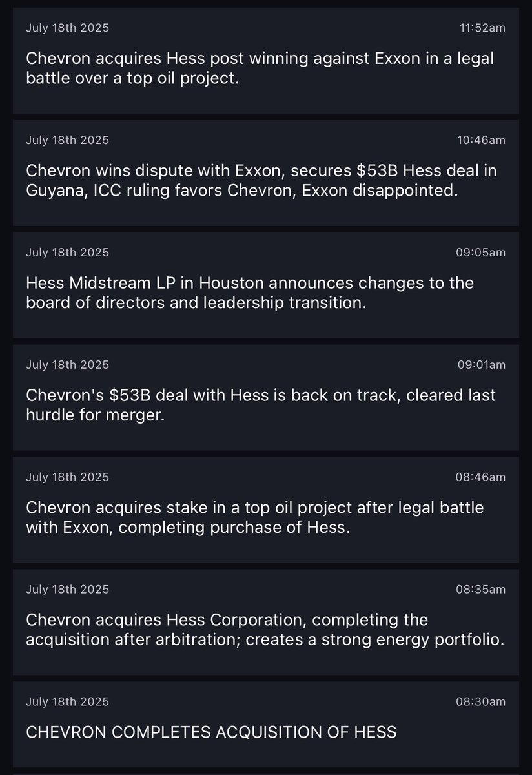Click the date label on the first news card
The image size is (532, 775).
pyautogui.click(x=68, y=28)
